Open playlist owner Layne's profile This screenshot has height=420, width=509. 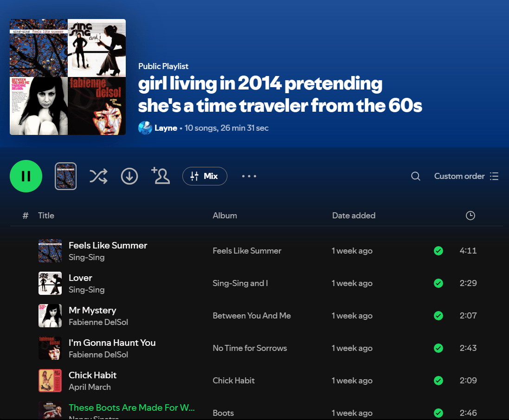[x=166, y=128]
